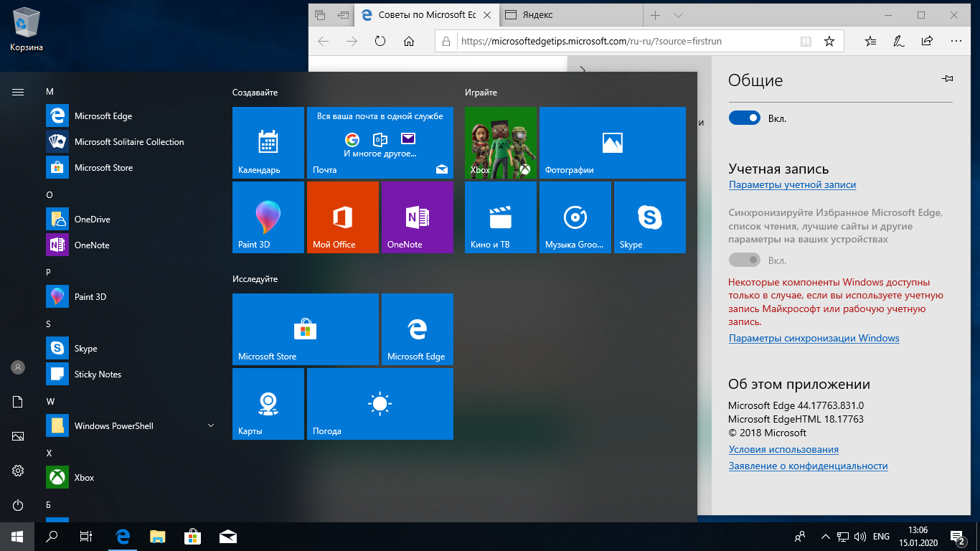Click Edge Back navigation arrow
Screen dimensions: 980x551
point(323,41)
